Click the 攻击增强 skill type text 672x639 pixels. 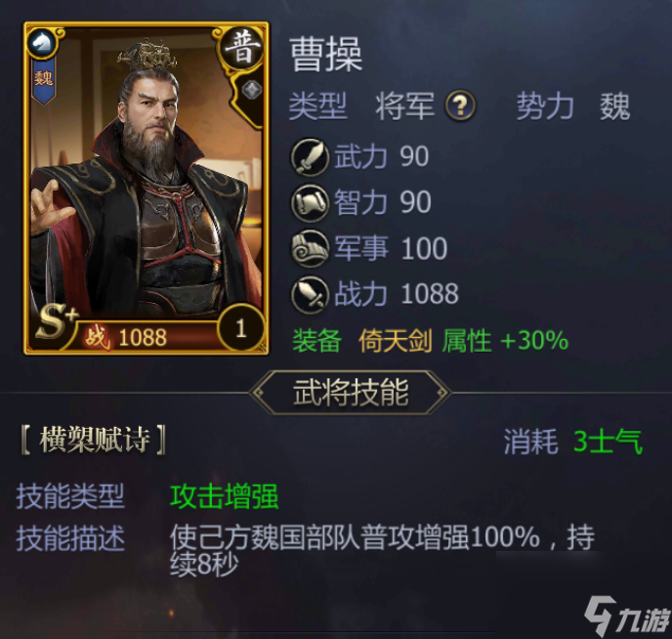click(224, 496)
